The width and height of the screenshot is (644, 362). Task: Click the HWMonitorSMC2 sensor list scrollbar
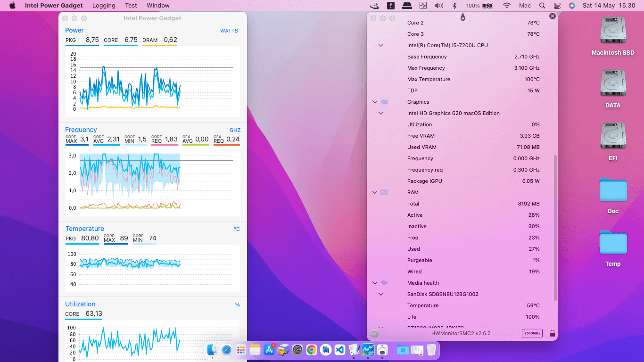[555, 228]
